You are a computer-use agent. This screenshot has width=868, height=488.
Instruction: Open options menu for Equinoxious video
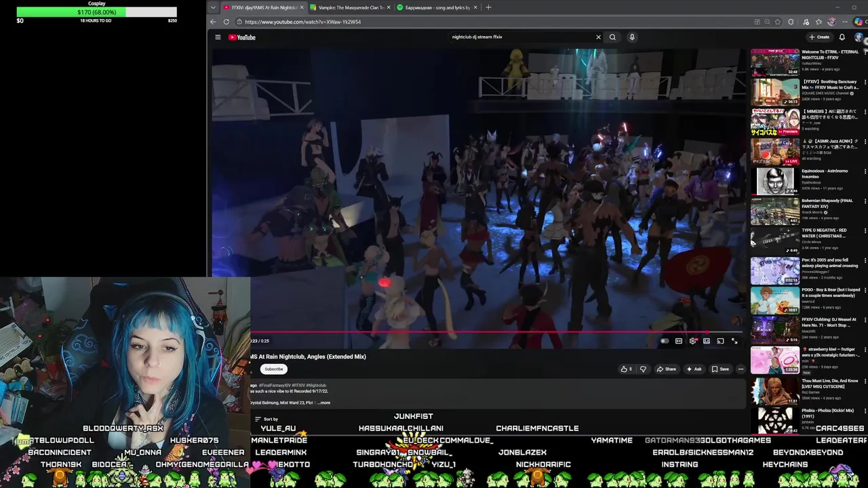(x=865, y=171)
